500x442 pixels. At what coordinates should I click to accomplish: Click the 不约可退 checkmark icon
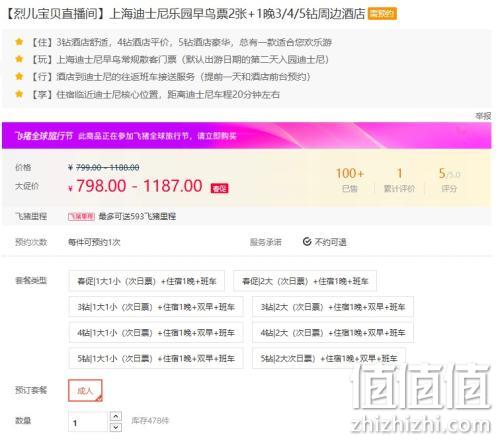click(x=307, y=241)
